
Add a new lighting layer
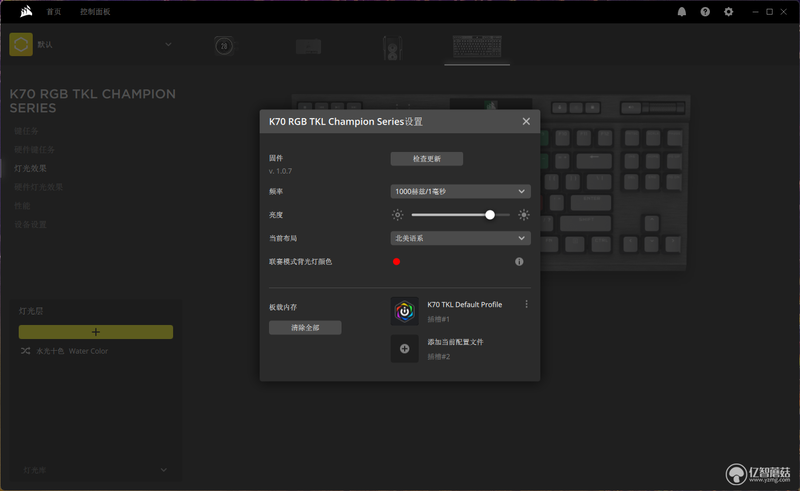(x=96, y=332)
